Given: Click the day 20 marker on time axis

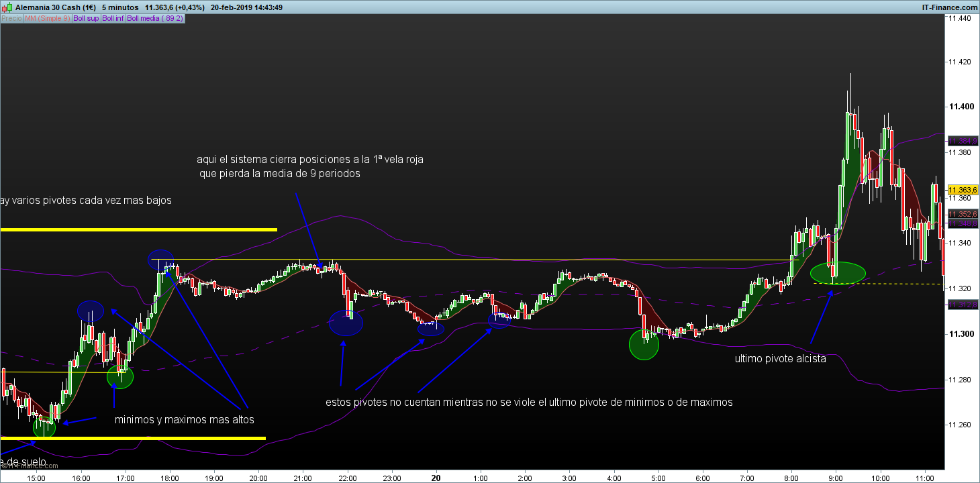Looking at the screenshot, I should coord(436,477).
